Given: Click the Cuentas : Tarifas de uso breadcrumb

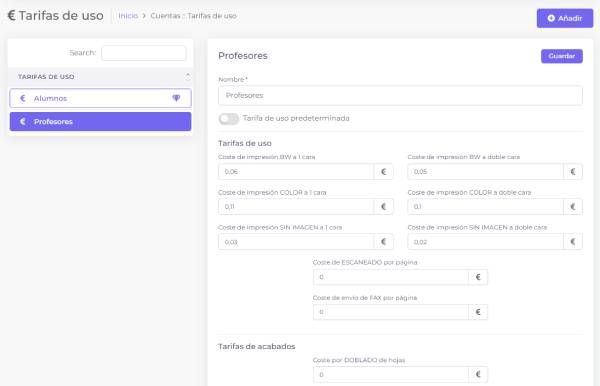Looking at the screenshot, I should (193, 16).
